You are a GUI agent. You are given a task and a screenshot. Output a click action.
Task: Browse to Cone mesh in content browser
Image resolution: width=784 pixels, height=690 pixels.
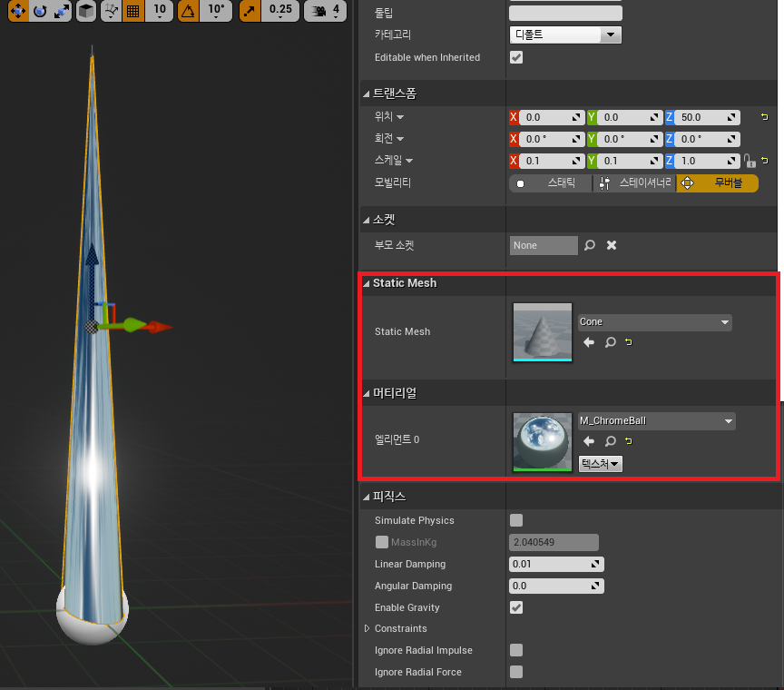[611, 342]
